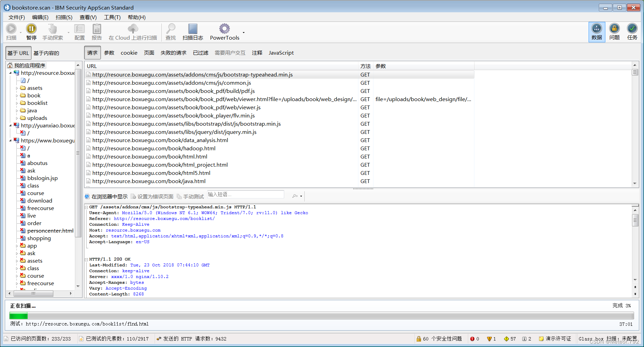Select the bbslogin.jsp tree item
Image resolution: width=644 pixels, height=347 pixels.
pyautogui.click(x=42, y=178)
